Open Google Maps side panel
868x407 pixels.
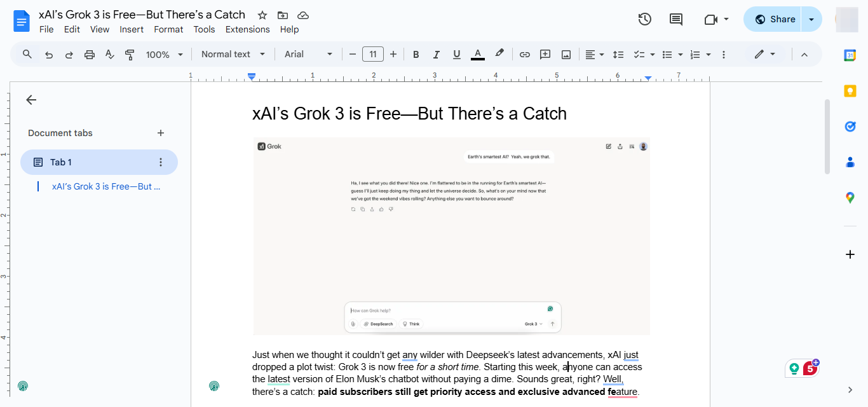(x=850, y=198)
